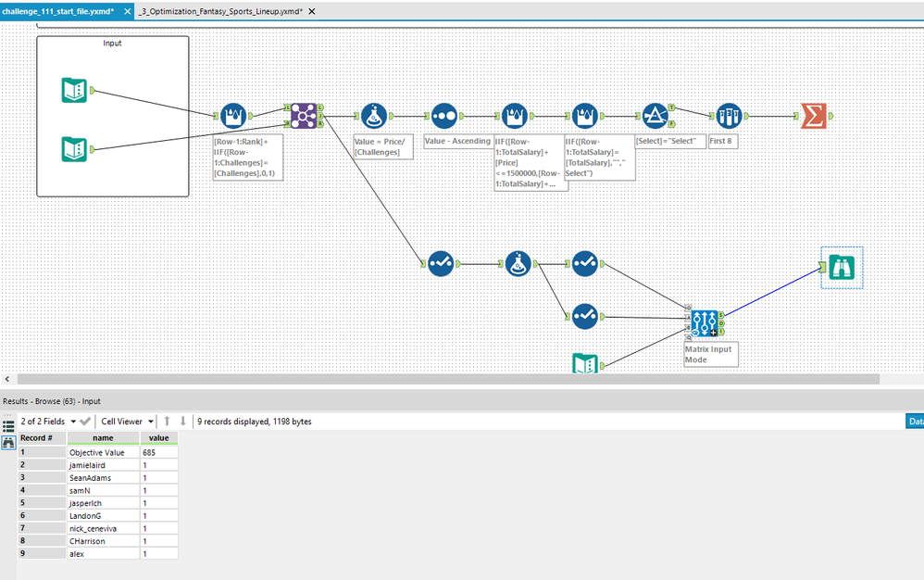Image resolution: width=924 pixels, height=580 pixels.
Task: Select the CHarrison name cell
Action: (103, 541)
